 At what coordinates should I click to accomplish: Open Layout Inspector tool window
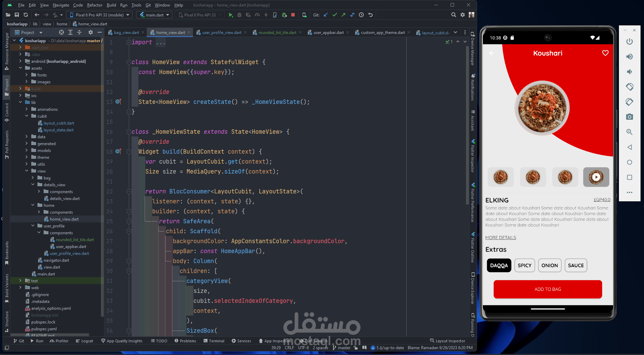click(448, 341)
